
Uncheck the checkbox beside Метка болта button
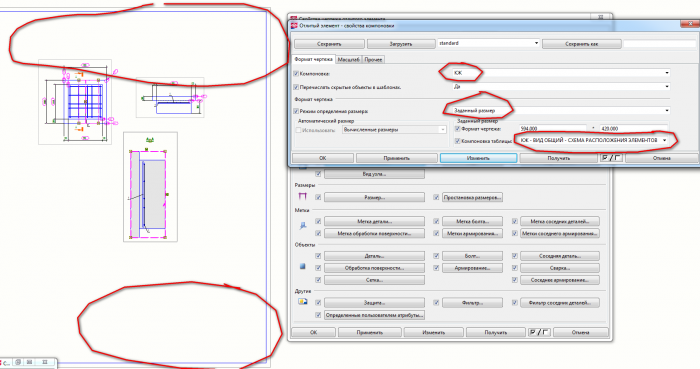pos(436,221)
